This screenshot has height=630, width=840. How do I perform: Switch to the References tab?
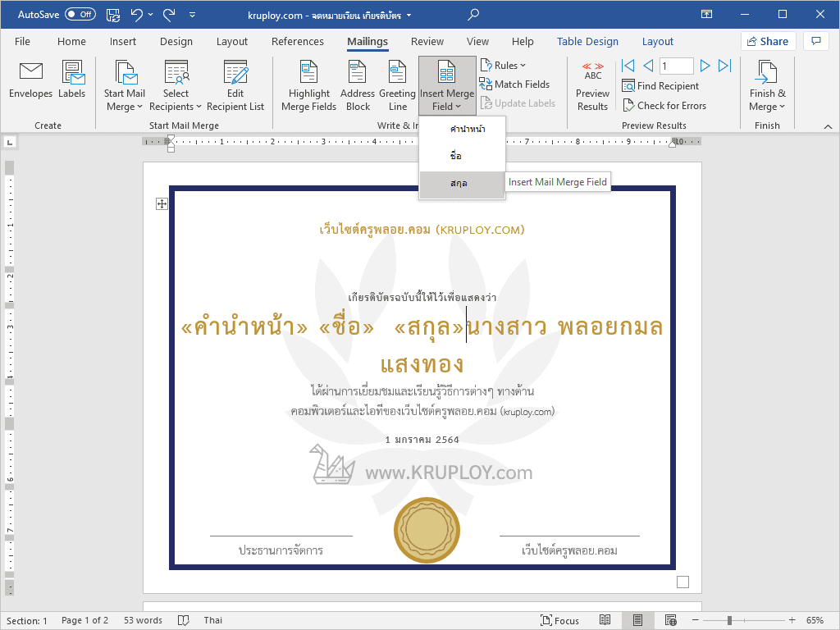298,42
